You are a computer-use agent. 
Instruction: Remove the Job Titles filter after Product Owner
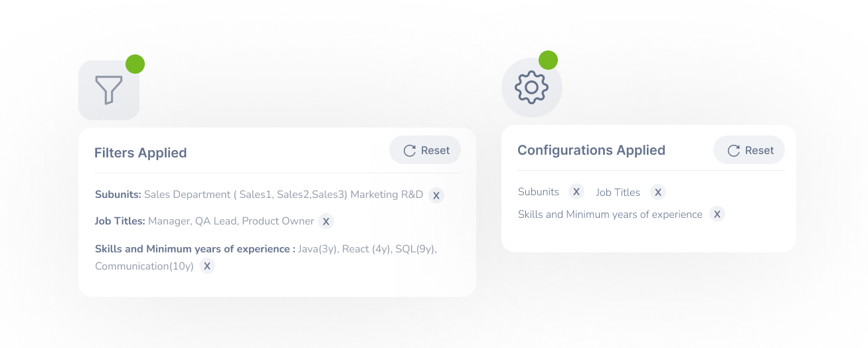point(325,221)
